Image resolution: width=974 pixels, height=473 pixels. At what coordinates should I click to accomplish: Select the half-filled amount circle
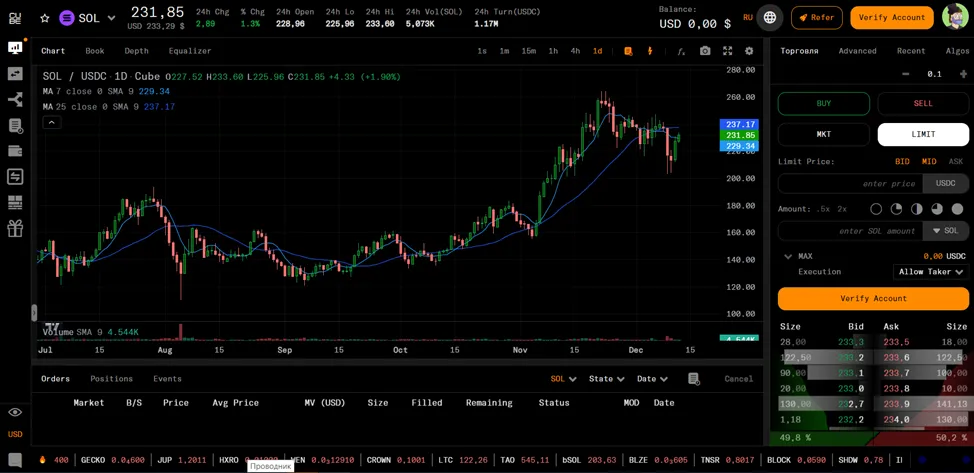(917, 209)
